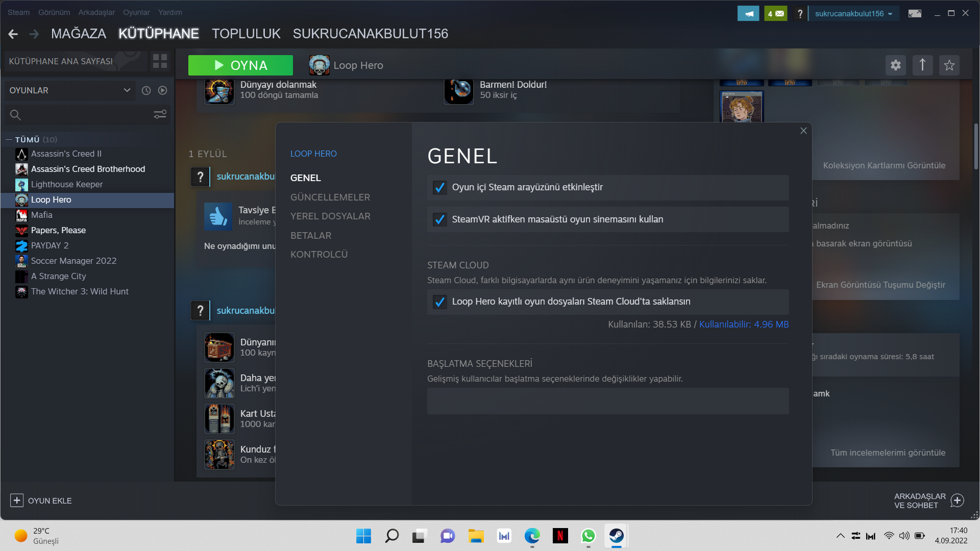Open WhatsApp from the taskbar

[588, 536]
